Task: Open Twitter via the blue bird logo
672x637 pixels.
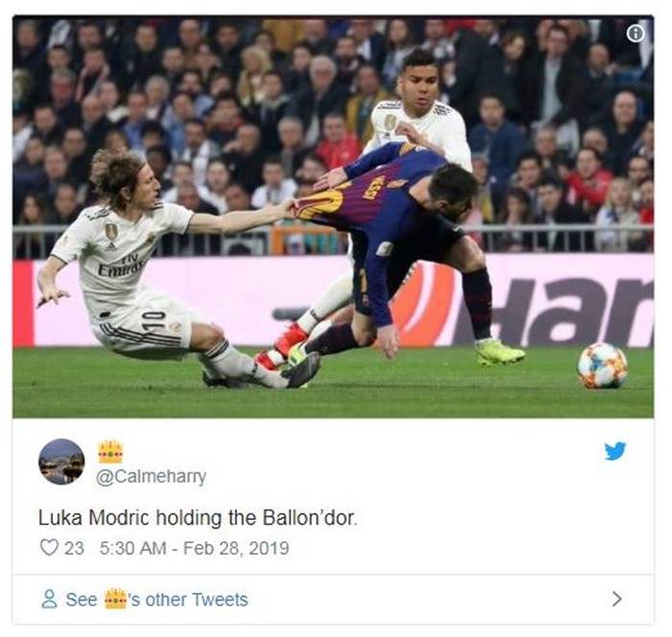Action: pos(615,451)
